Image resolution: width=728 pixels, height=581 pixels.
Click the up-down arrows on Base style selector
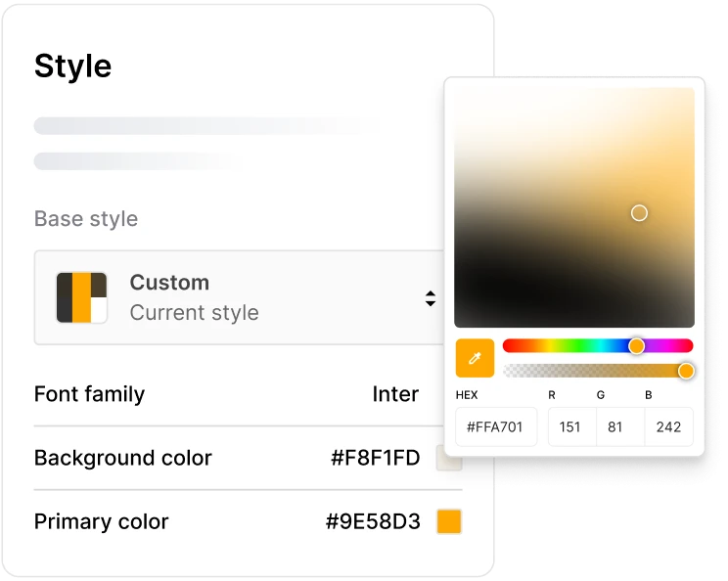[x=430, y=298]
